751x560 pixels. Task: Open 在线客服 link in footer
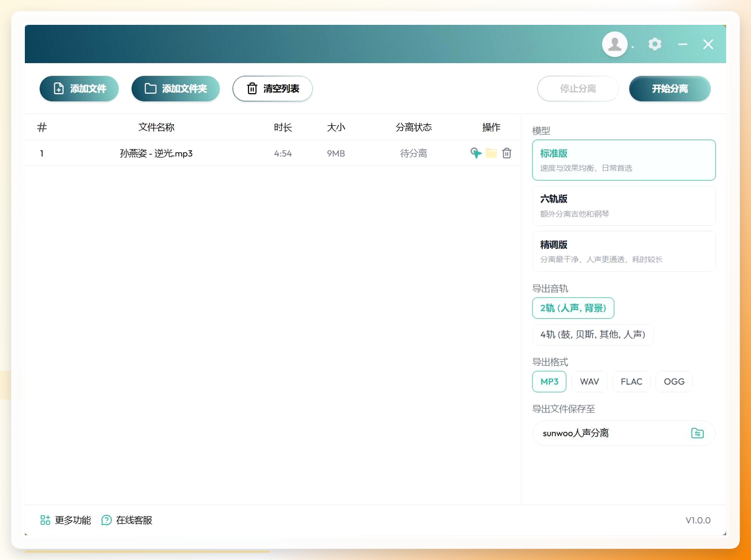click(x=134, y=520)
